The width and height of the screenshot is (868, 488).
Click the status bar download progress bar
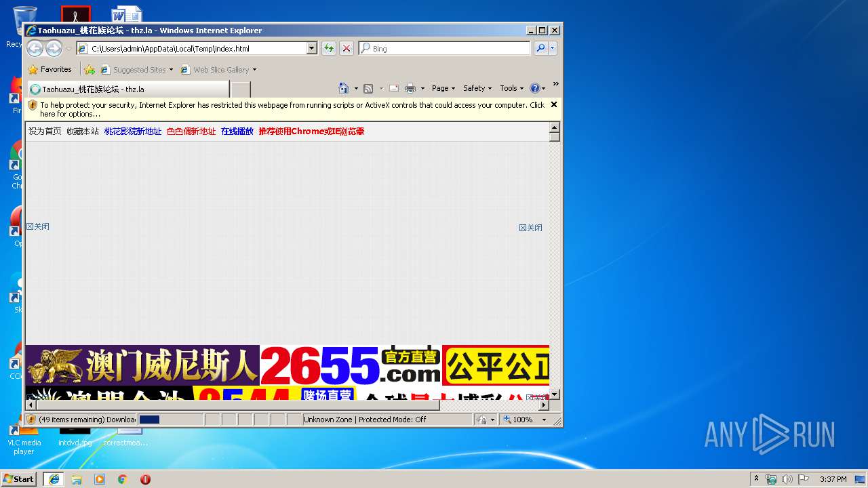pyautogui.click(x=170, y=420)
